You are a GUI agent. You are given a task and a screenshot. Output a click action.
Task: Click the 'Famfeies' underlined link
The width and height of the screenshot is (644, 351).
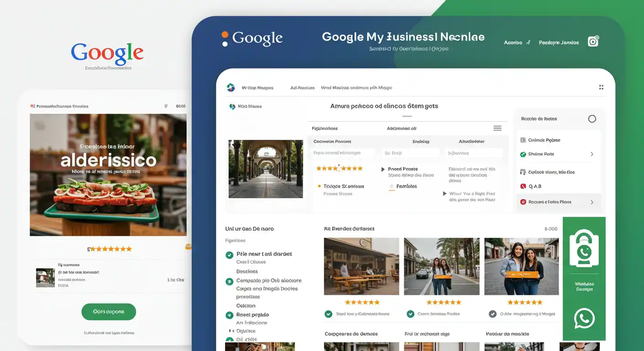[406, 186]
